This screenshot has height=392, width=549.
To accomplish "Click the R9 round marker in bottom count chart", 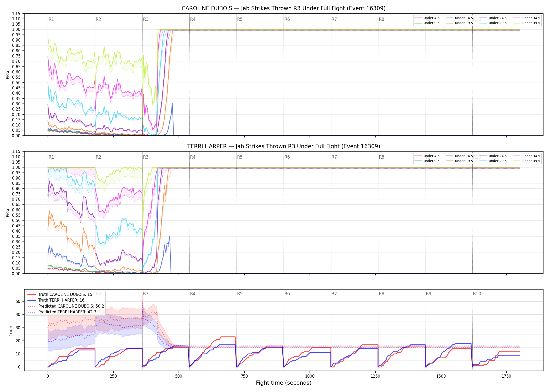I will [428, 294].
